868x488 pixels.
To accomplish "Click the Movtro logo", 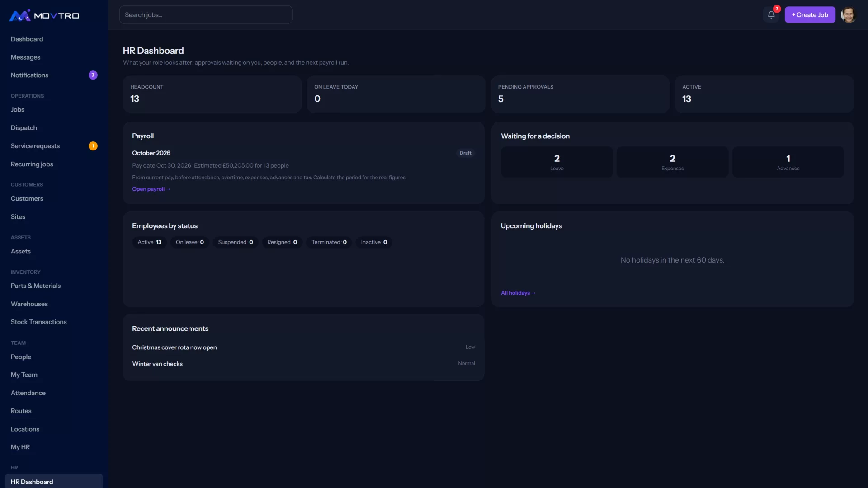I will (x=44, y=15).
